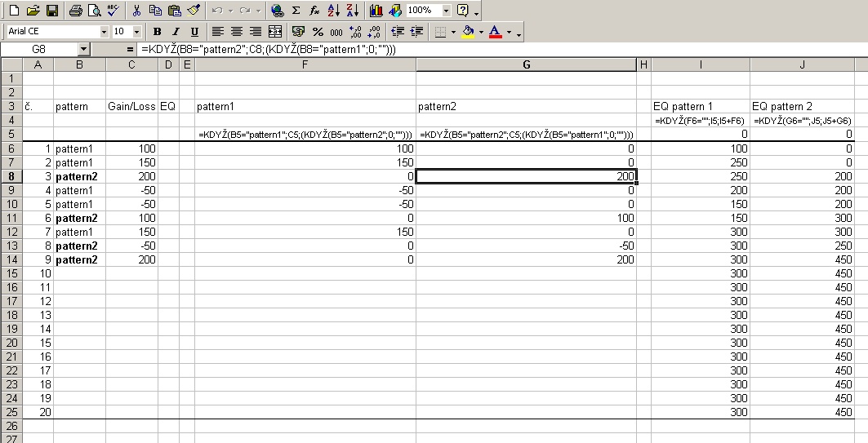Align cell text to the left
This screenshot has height=443, width=868.
pyautogui.click(x=218, y=32)
